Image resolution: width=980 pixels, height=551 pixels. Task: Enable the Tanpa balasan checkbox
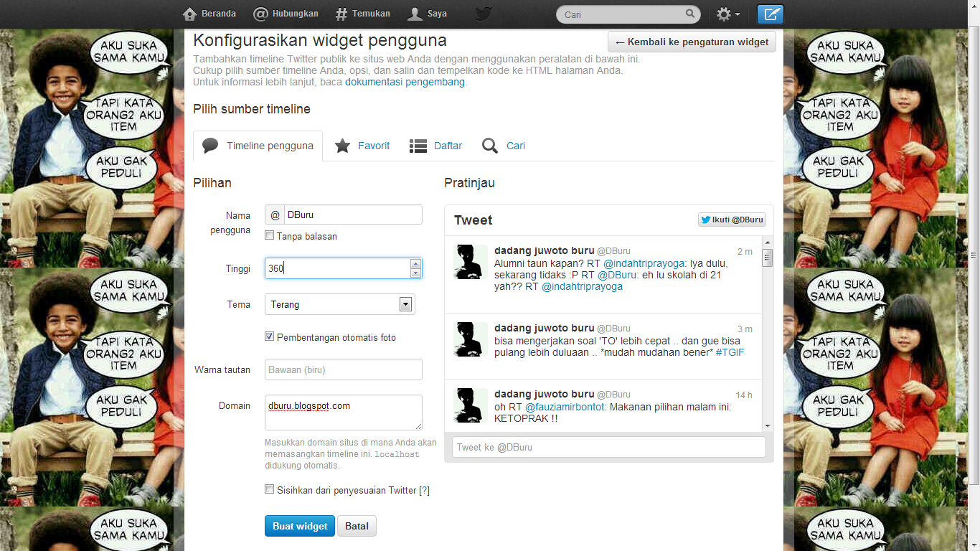[x=270, y=235]
